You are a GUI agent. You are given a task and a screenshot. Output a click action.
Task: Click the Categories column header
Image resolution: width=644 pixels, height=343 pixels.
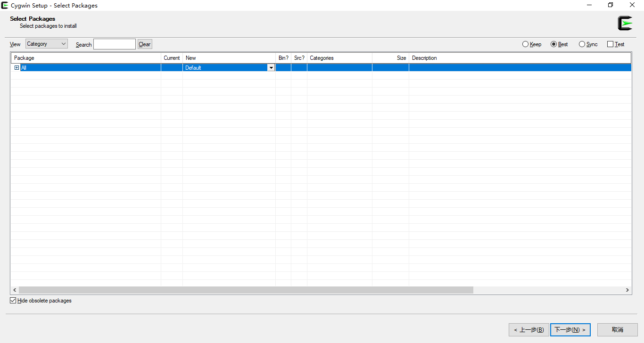pos(339,58)
